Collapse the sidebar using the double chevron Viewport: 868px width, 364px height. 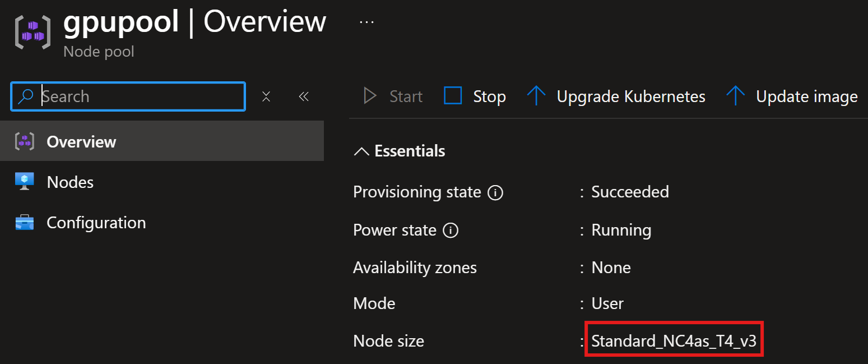303,96
